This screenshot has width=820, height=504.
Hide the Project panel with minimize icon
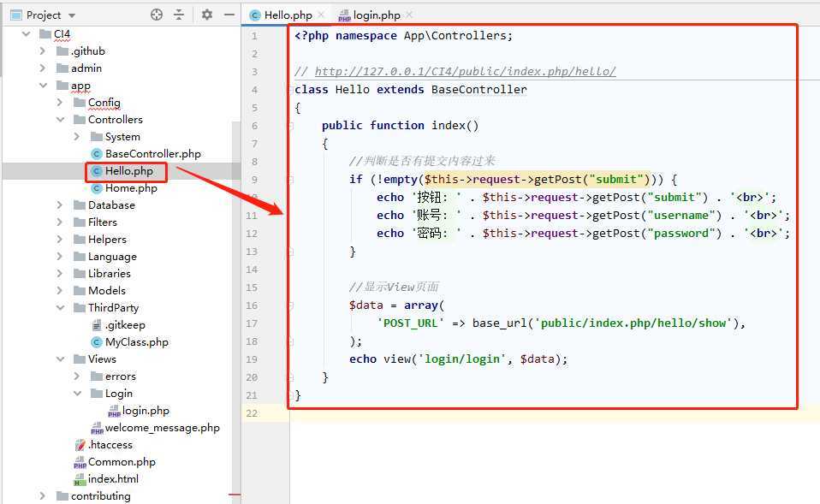pyautogui.click(x=229, y=15)
